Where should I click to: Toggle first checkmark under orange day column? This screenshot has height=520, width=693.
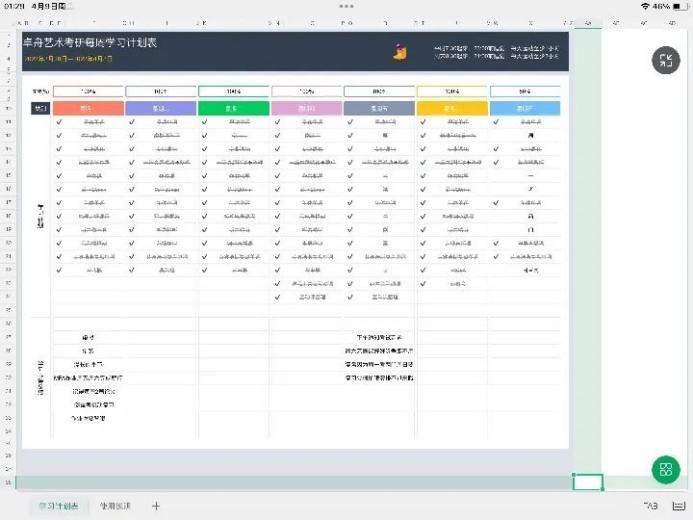tap(60, 122)
